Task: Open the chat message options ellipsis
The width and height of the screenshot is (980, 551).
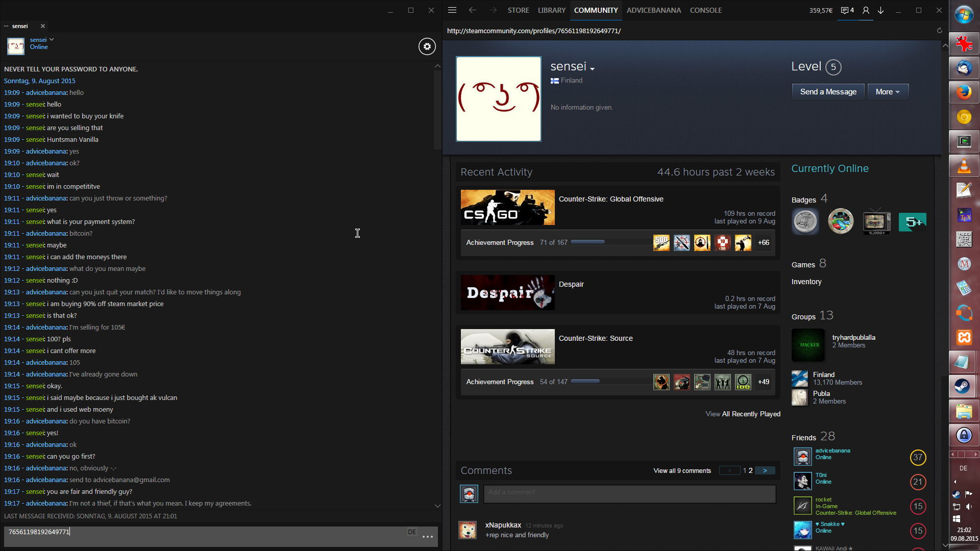Action: pos(428,536)
